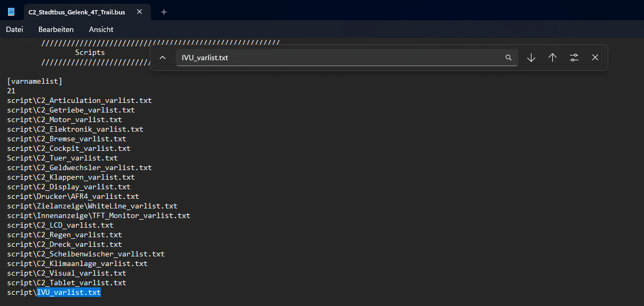Select the C2_Stadtbus_Gelenk_4T_Trail.bus tab
This screenshot has width=644, height=306.
[x=77, y=12]
